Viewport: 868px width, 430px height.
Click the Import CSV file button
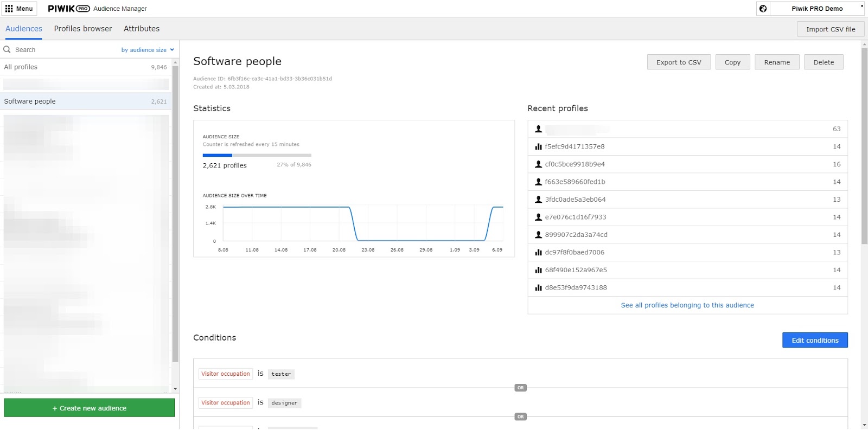coord(831,29)
